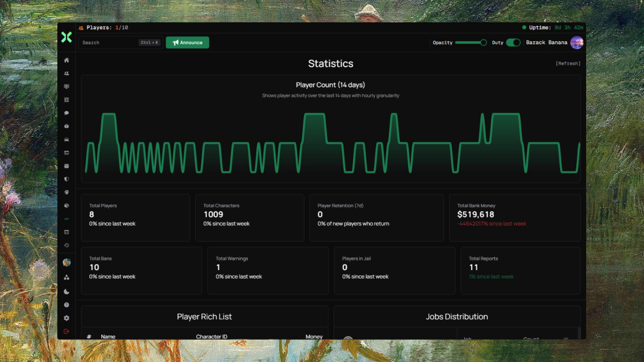Click the [Refresh] link

568,63
